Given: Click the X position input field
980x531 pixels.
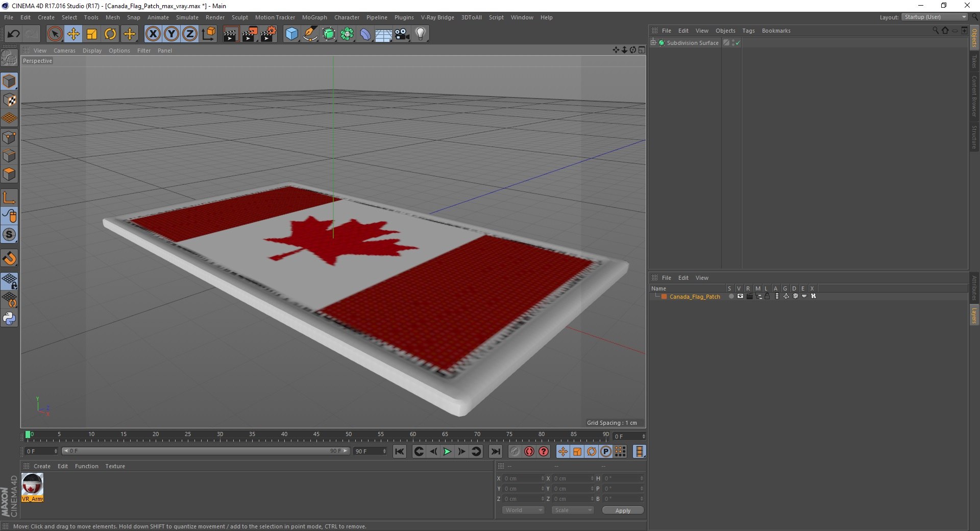Looking at the screenshot, I should click(523, 478).
